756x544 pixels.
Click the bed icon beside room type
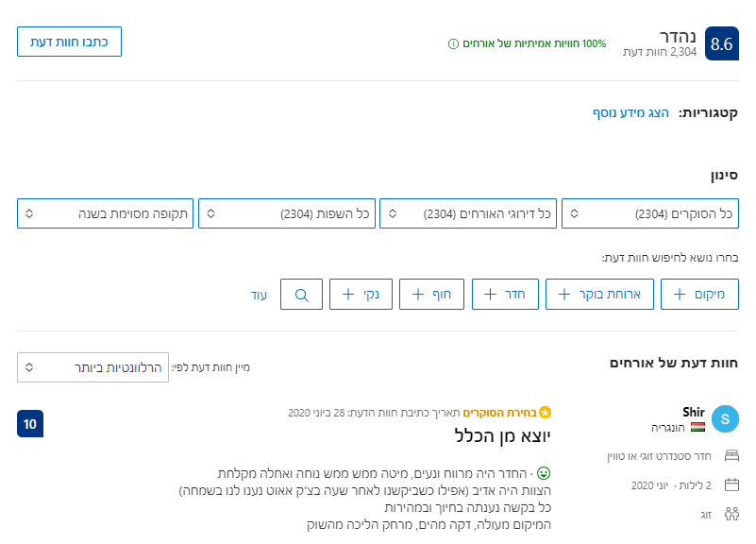731,456
